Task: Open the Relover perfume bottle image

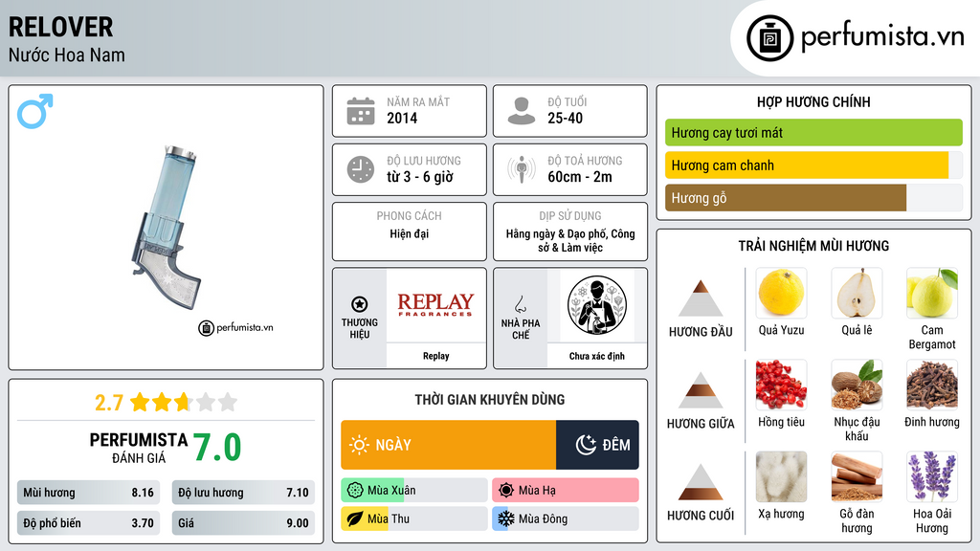Action: 168,228
